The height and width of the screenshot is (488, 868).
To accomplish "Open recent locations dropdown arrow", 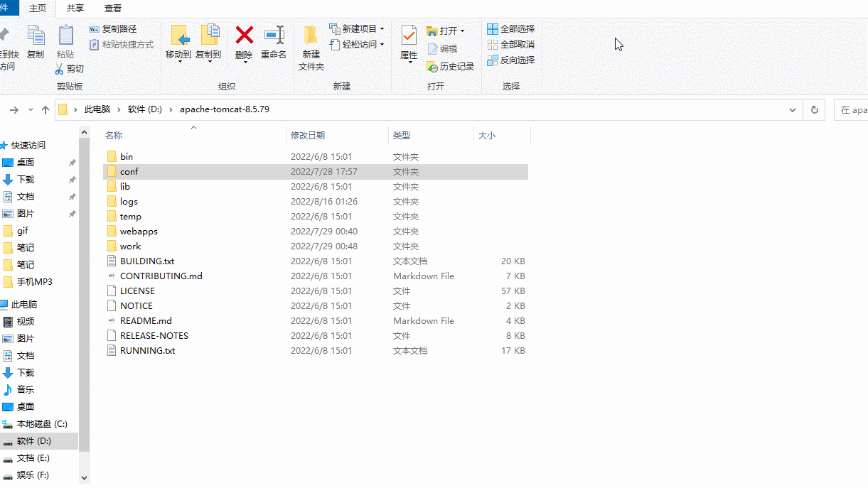I will (x=30, y=110).
